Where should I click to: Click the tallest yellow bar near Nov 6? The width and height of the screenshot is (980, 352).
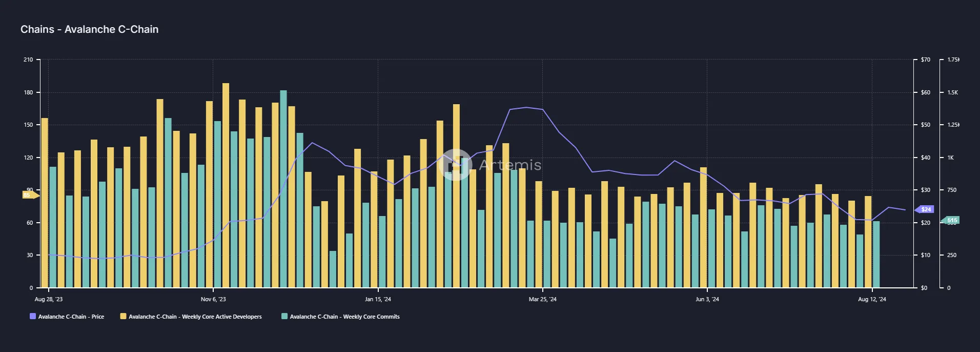point(226,185)
